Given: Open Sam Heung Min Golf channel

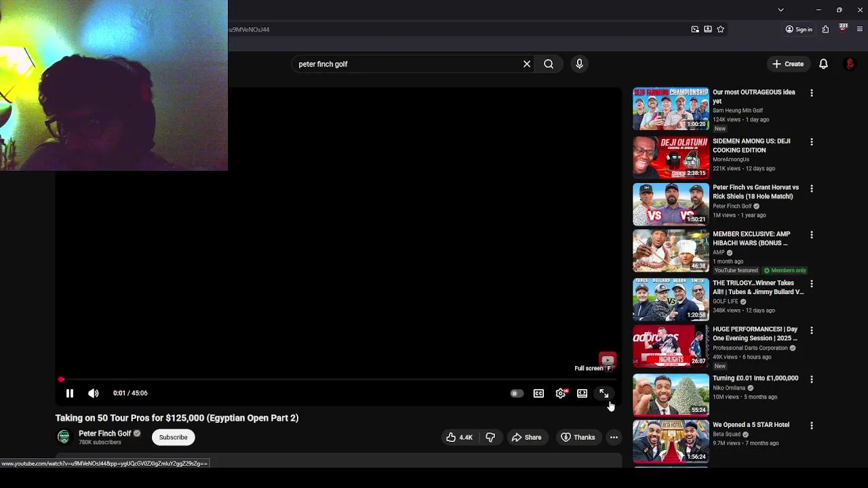Looking at the screenshot, I should click(738, 110).
